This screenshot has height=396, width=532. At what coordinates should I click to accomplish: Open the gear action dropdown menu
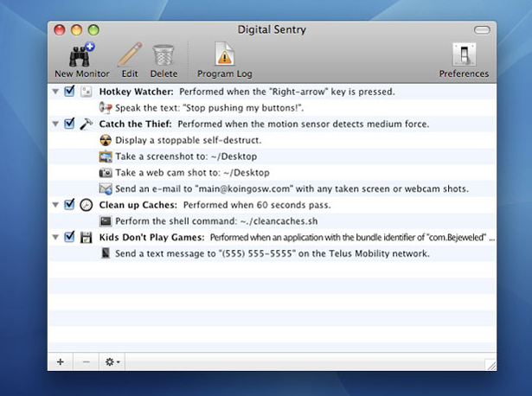(112, 362)
